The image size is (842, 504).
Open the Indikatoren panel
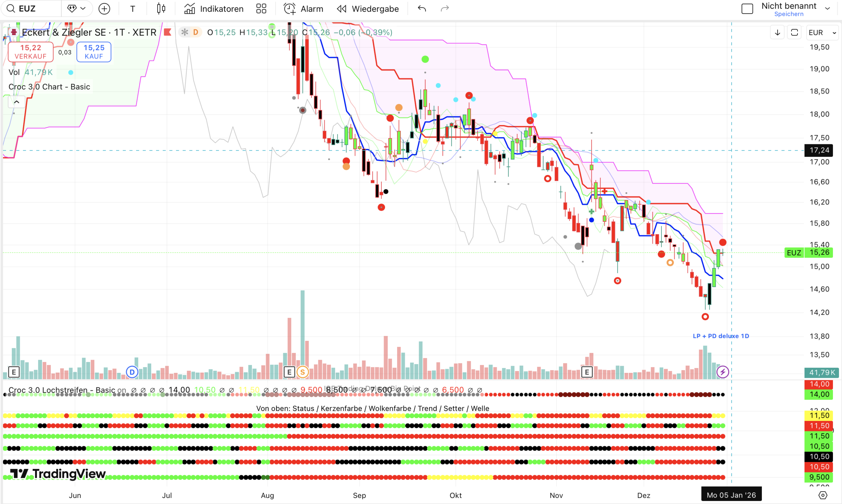[214, 8]
